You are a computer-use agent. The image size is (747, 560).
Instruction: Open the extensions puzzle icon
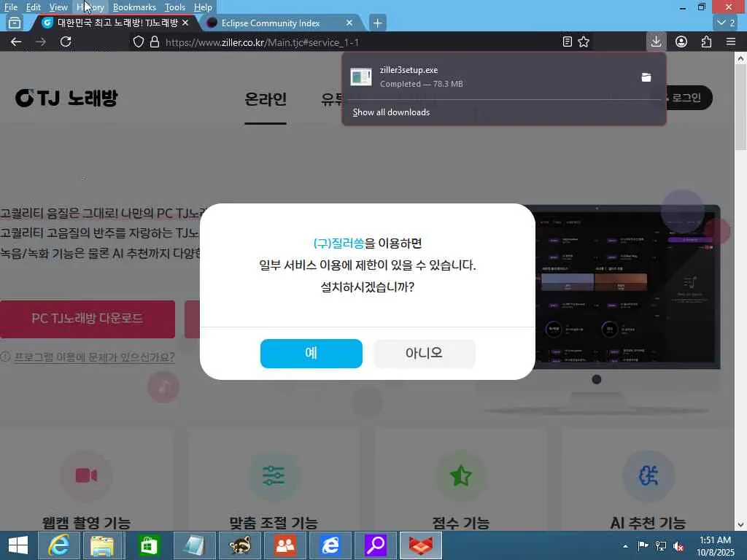[706, 42]
